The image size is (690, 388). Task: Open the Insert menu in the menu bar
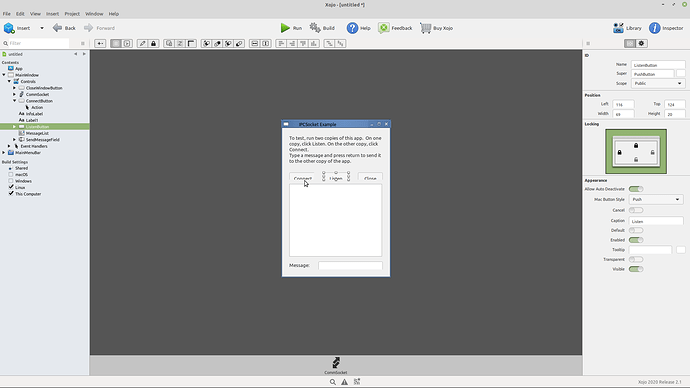pos(52,14)
